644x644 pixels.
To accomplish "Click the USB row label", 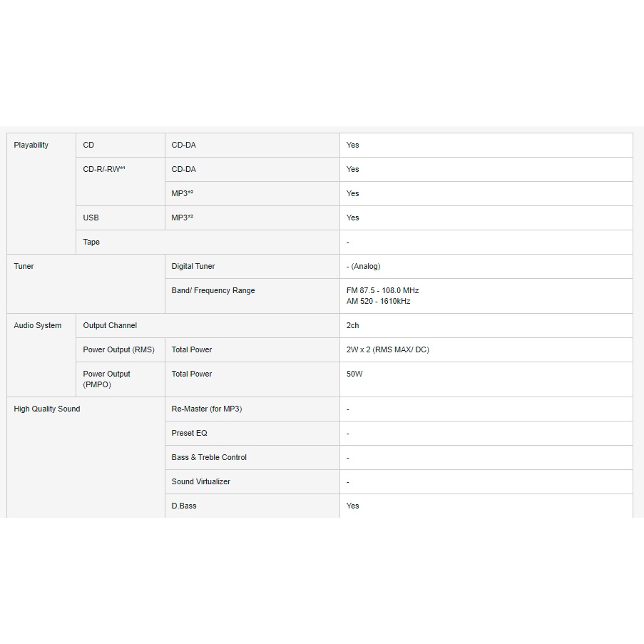I will click(x=91, y=218).
